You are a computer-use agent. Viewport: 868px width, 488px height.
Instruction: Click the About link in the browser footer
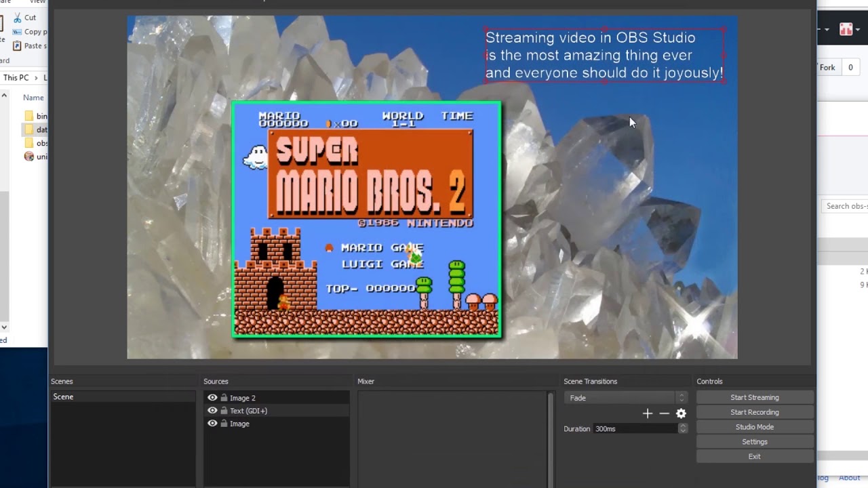[x=849, y=478]
